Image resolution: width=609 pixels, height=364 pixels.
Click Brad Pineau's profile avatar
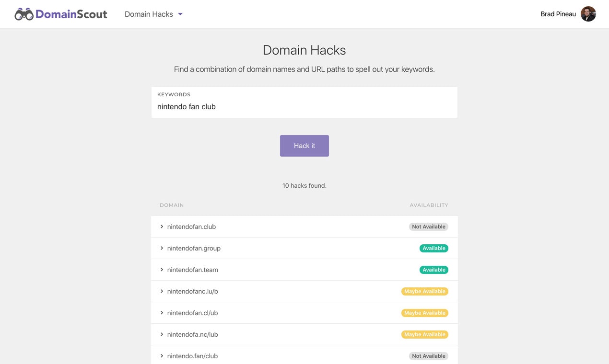[x=588, y=14]
